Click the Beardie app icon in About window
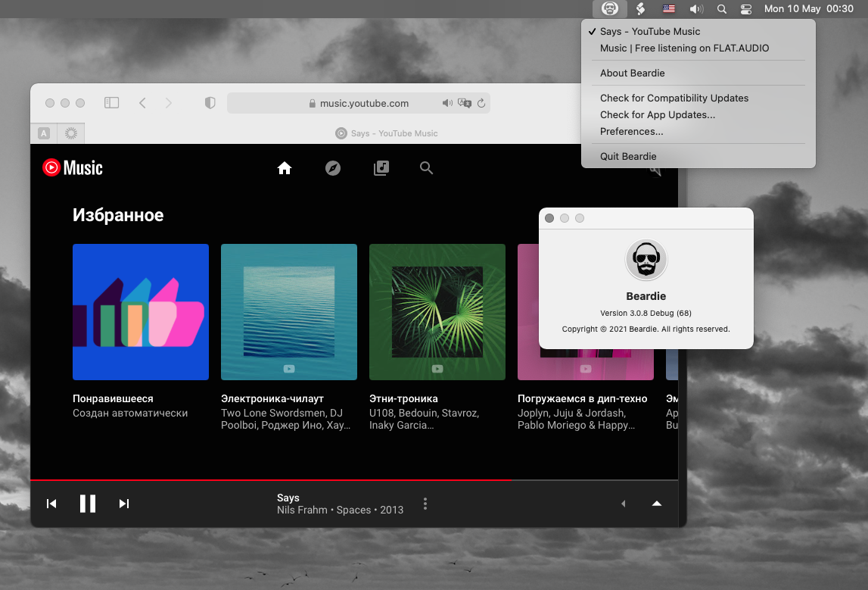The height and width of the screenshot is (590, 868). click(x=646, y=260)
